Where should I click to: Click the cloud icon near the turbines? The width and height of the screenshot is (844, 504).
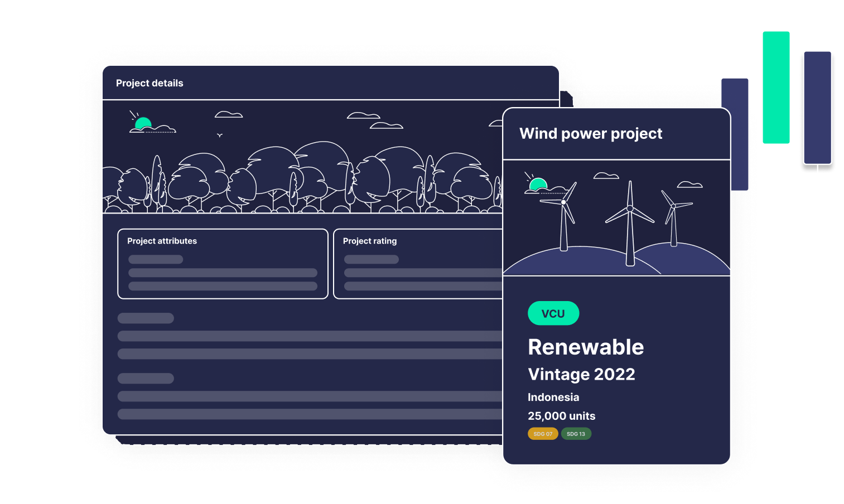(x=605, y=175)
